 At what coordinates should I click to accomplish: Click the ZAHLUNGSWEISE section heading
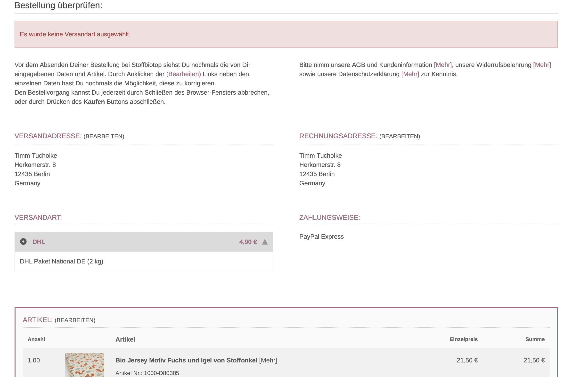(329, 217)
